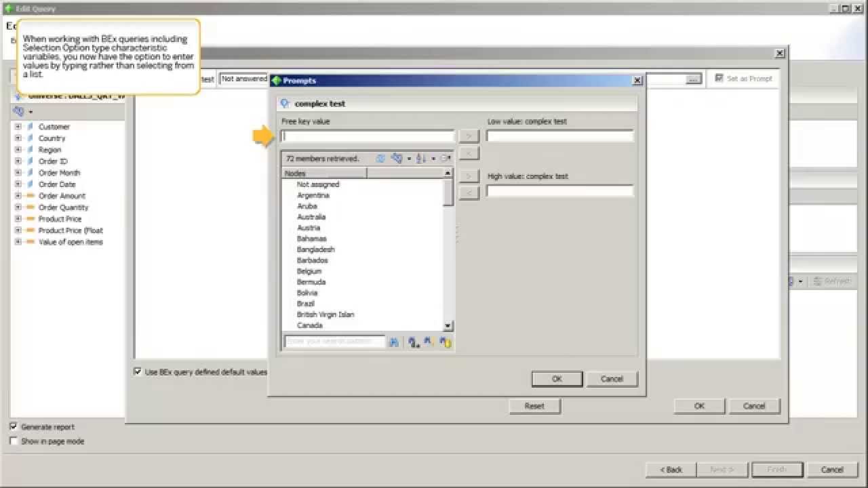Click the universe panel display options icon

pos(19,111)
